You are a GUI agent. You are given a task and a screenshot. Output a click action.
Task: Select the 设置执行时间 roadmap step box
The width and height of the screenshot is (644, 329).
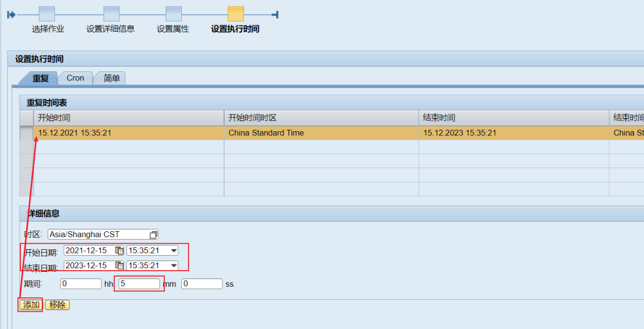click(236, 14)
